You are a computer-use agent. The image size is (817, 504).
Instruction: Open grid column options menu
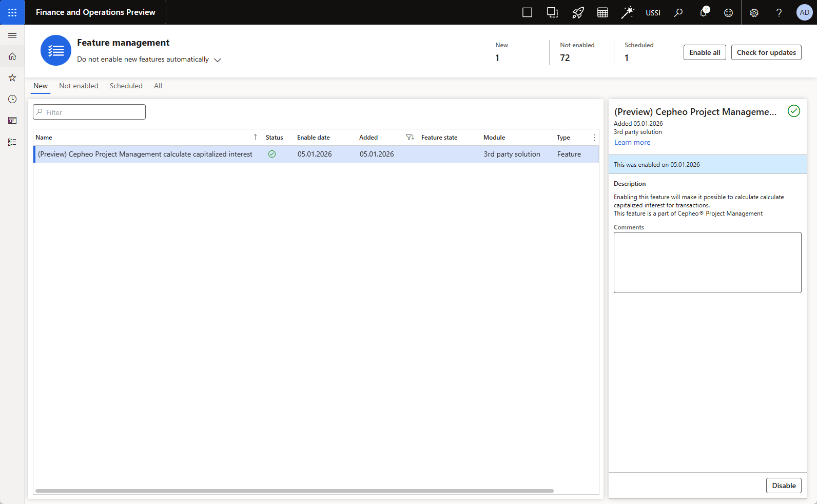point(594,138)
